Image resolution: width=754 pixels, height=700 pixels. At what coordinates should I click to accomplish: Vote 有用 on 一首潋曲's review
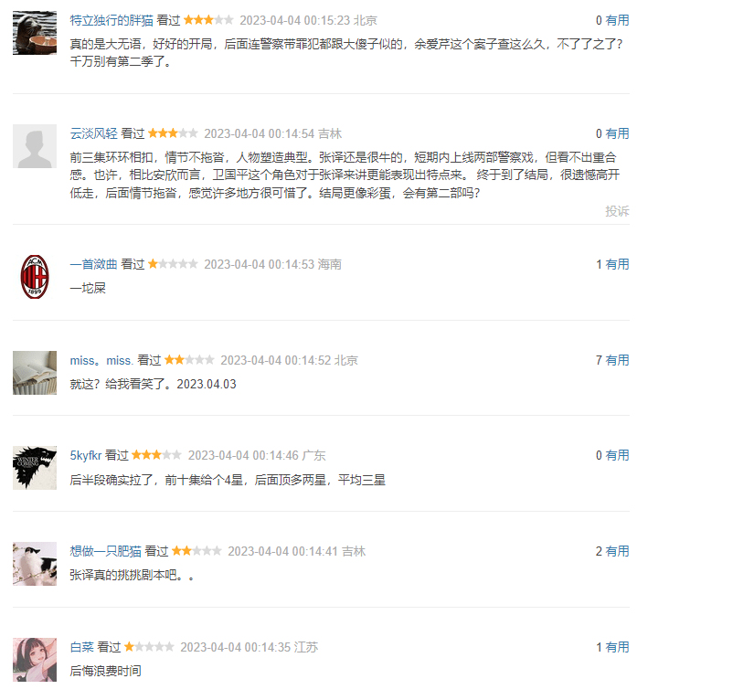tap(618, 264)
